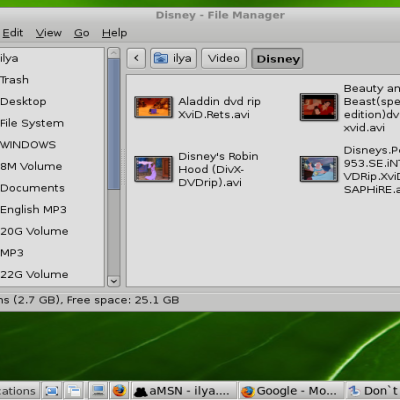Click the sidebar scroll down arrow
Screen dimensions: 400x400
pyautogui.click(x=114, y=281)
